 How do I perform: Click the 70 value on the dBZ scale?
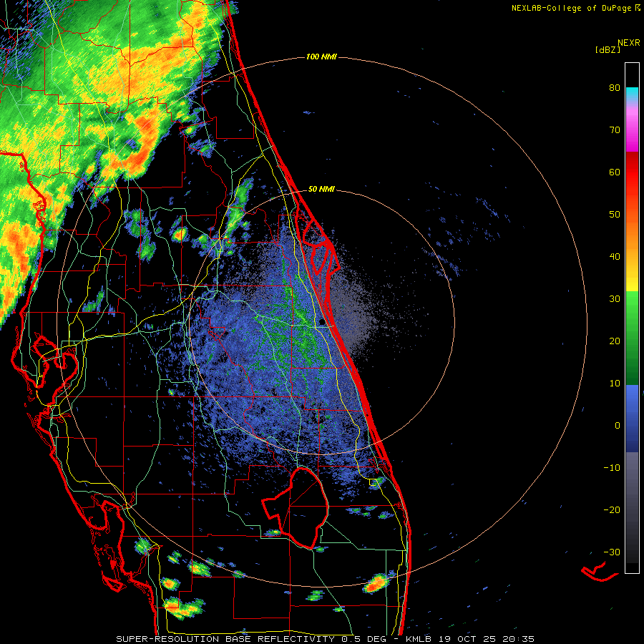(x=615, y=130)
